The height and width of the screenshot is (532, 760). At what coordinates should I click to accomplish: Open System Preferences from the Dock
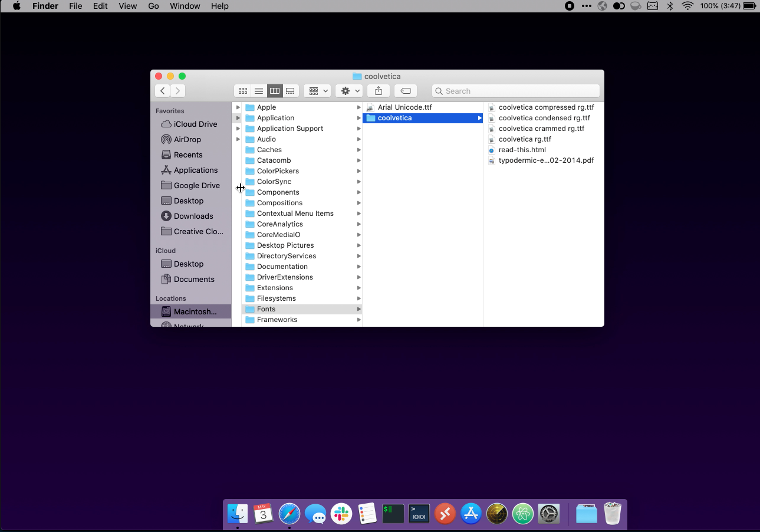(549, 514)
